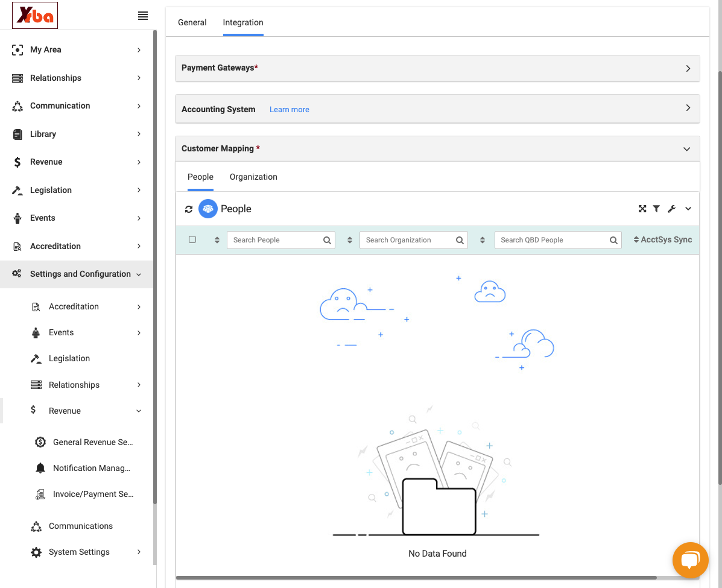Click the settings Communications icon
Image resolution: width=722 pixels, height=588 pixels.
[x=36, y=526]
